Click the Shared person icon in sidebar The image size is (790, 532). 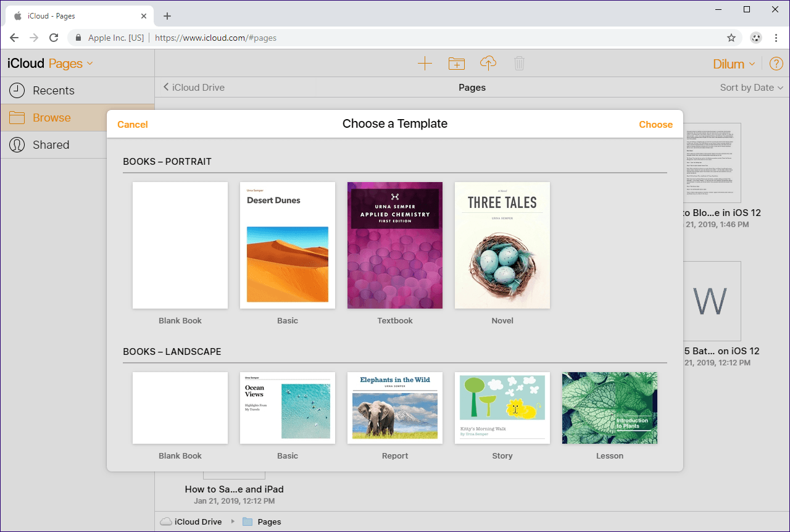[x=17, y=145]
